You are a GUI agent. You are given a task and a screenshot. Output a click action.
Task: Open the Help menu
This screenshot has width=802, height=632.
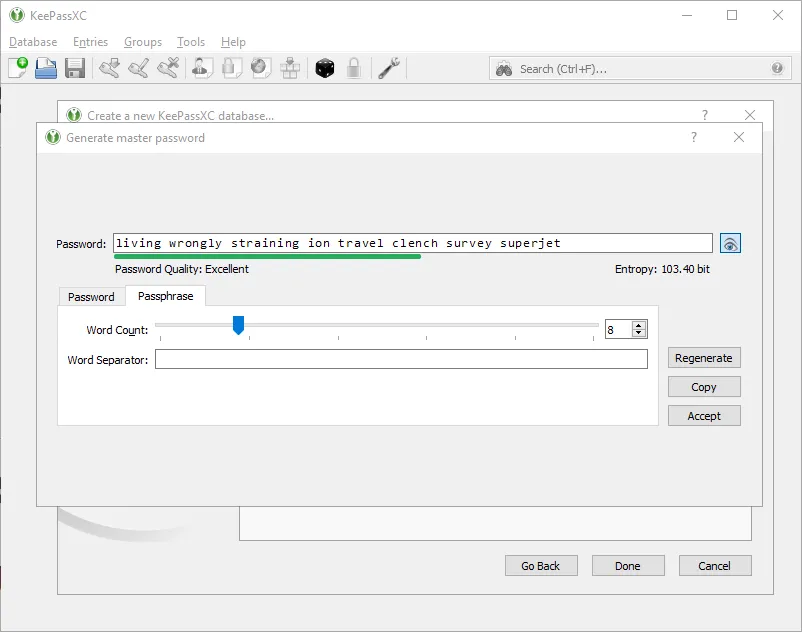point(233,42)
